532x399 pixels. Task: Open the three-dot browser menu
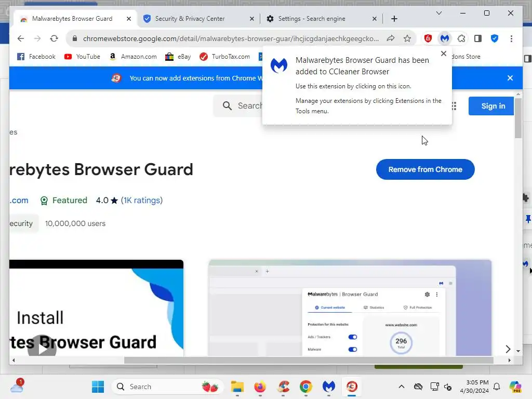coord(511,38)
